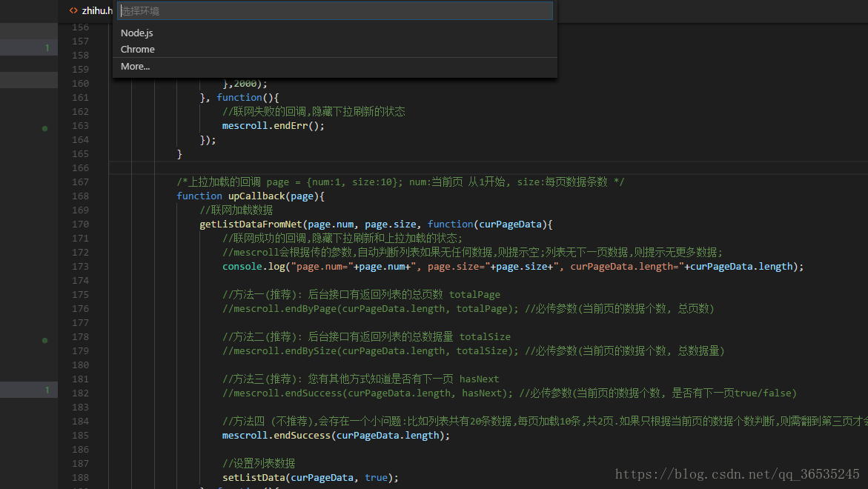Click the green dot marker beside line 178
This screenshot has width=868, height=489.
point(44,340)
